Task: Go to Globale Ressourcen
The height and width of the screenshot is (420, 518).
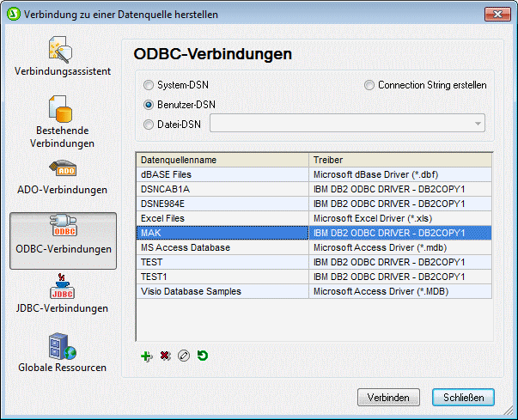Action: click(62, 353)
